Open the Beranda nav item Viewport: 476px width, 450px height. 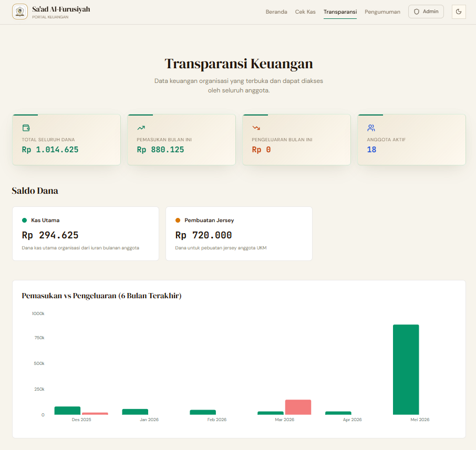click(276, 12)
